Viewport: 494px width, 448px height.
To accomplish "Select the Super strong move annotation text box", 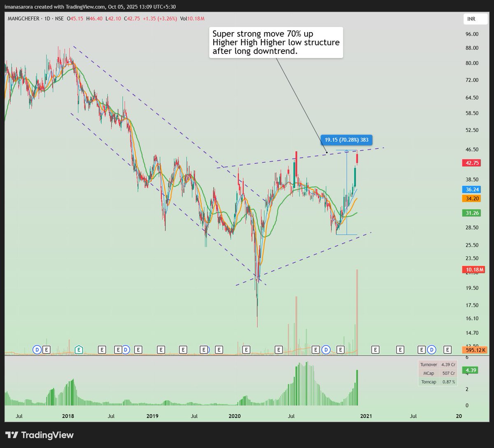I will pyautogui.click(x=275, y=42).
